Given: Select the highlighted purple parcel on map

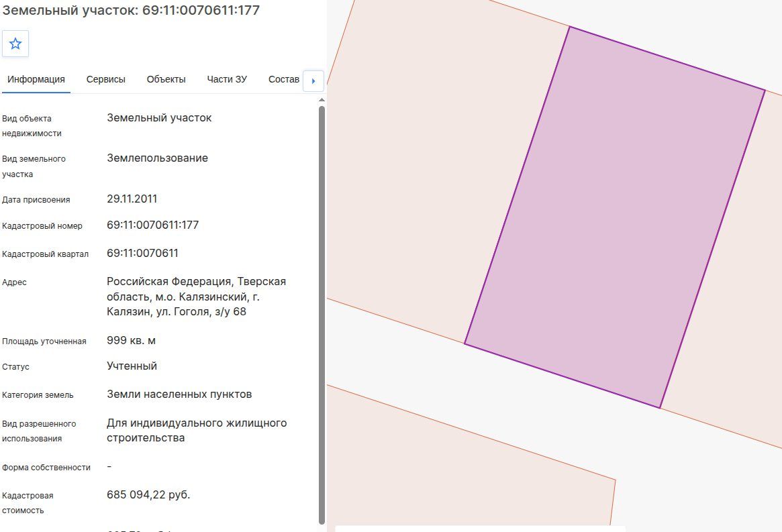Looking at the screenshot, I should [614, 217].
